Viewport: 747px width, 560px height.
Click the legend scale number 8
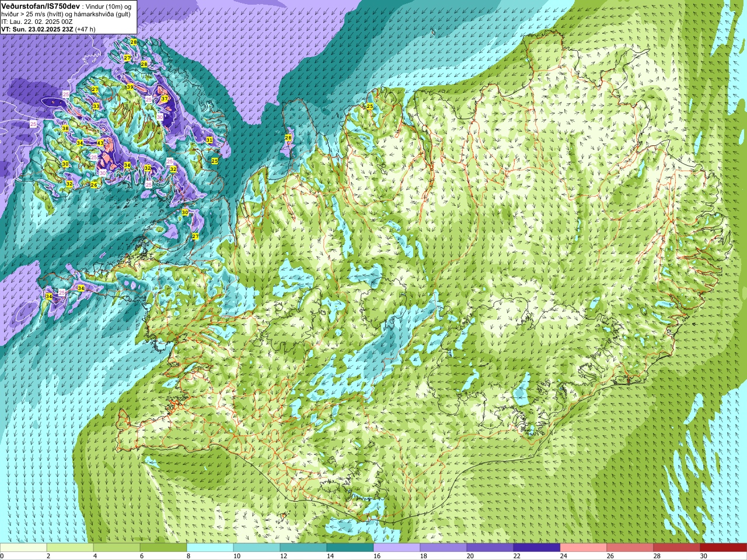pos(189,556)
